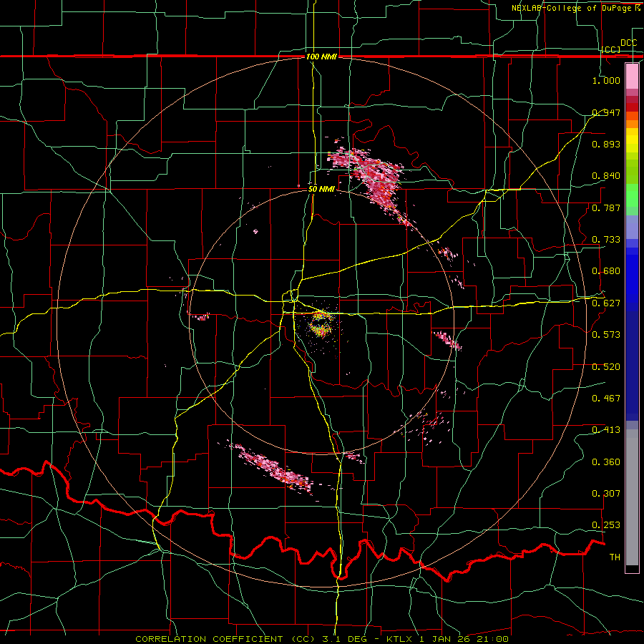The height and width of the screenshot is (644, 644).
Task: Select the 0.893 scale value
Action: [606, 144]
